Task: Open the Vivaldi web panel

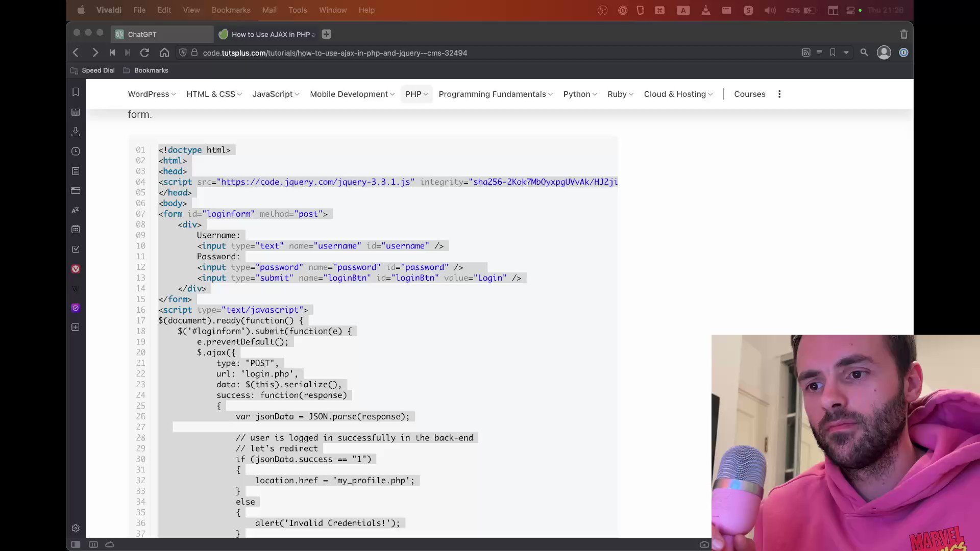Action: point(76,269)
